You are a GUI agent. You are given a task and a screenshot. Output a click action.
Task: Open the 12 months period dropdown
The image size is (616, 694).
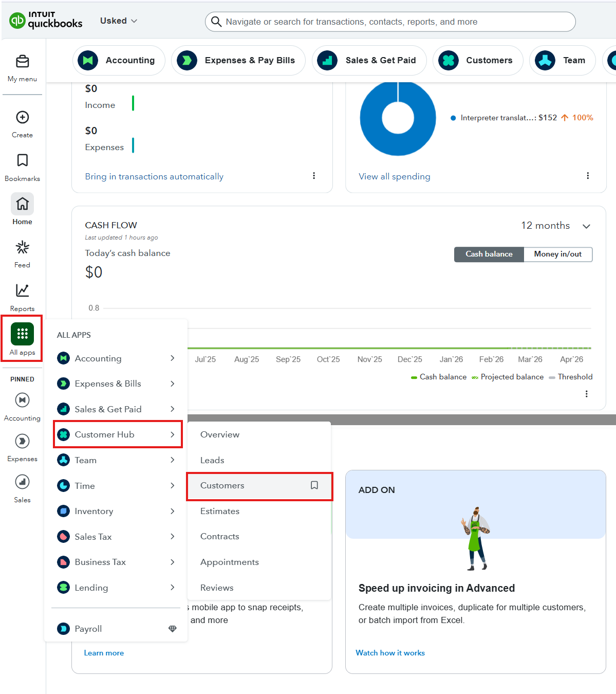(556, 226)
